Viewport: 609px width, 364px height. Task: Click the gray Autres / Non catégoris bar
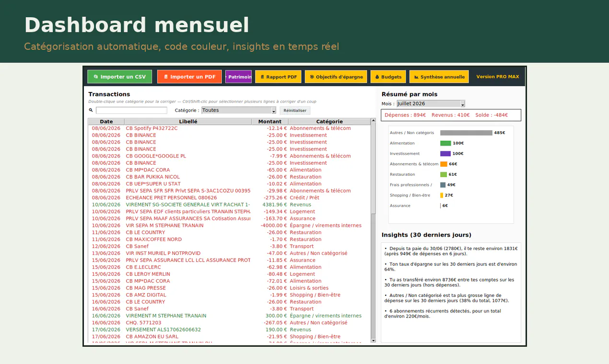click(x=466, y=133)
